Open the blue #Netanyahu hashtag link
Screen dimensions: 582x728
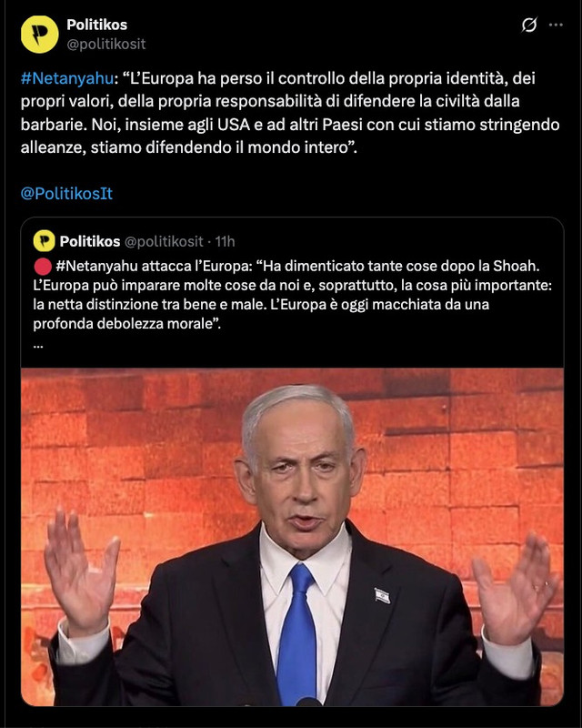click(x=67, y=78)
